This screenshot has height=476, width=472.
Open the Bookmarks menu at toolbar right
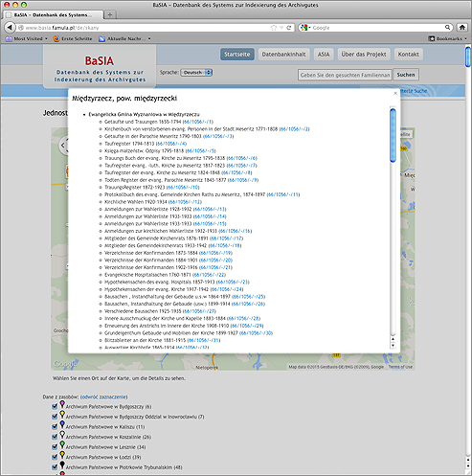[x=447, y=38]
